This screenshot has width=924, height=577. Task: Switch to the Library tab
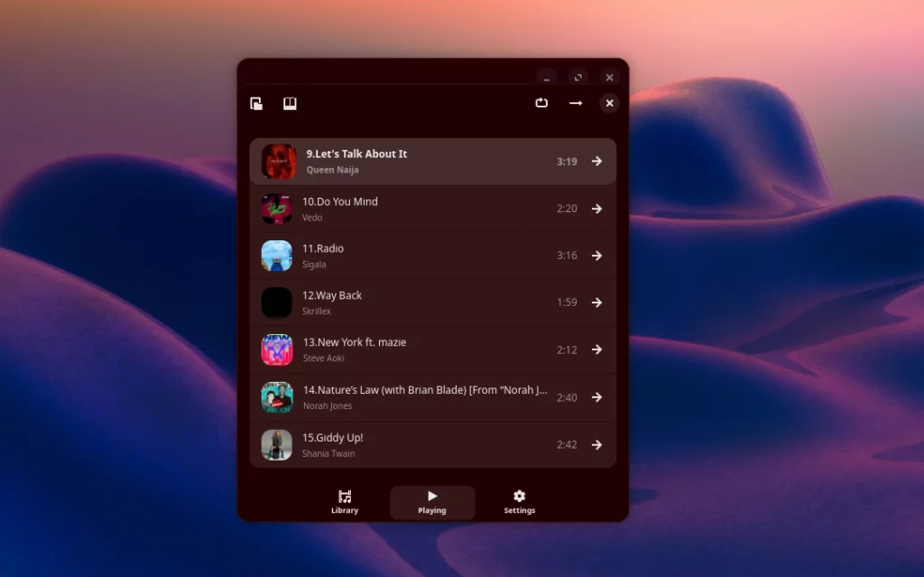tap(344, 502)
